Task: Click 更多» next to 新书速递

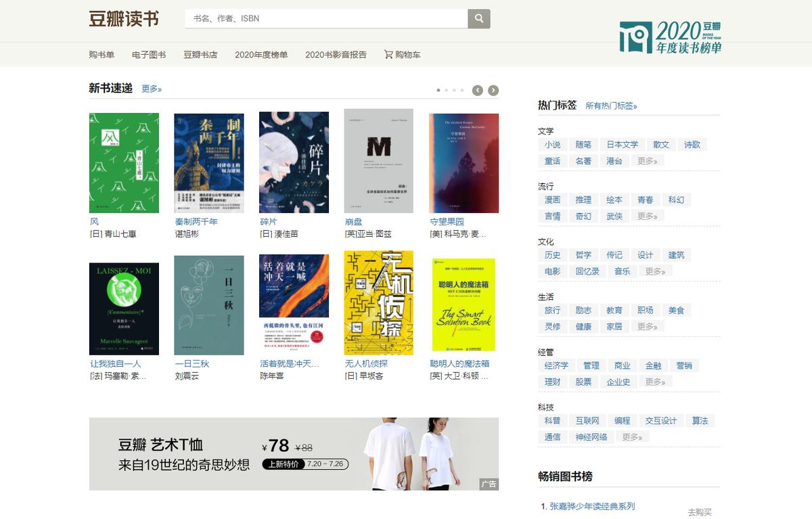Action: tap(152, 89)
